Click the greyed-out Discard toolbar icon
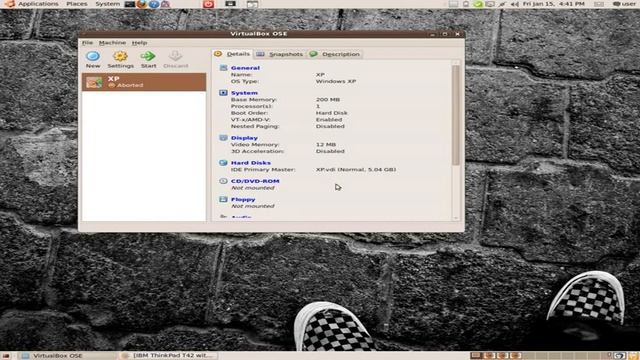The height and width of the screenshot is (360, 640). [x=176, y=56]
